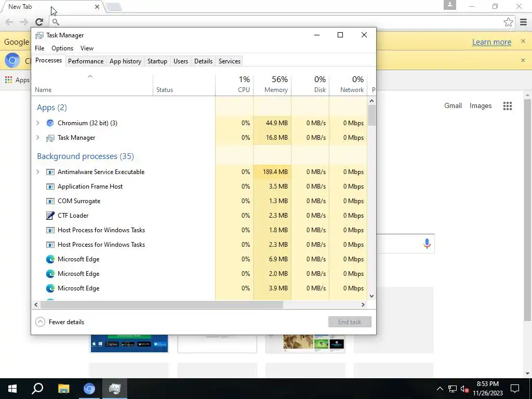Image resolution: width=532 pixels, height=399 pixels.
Task: Click the sort arrow above Name column
Action: click(90, 77)
